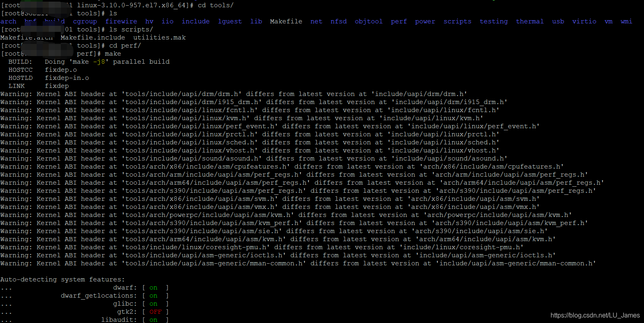Select the 'perf' directory name in ls output
This screenshot has height=323, width=644.
[x=399, y=21]
